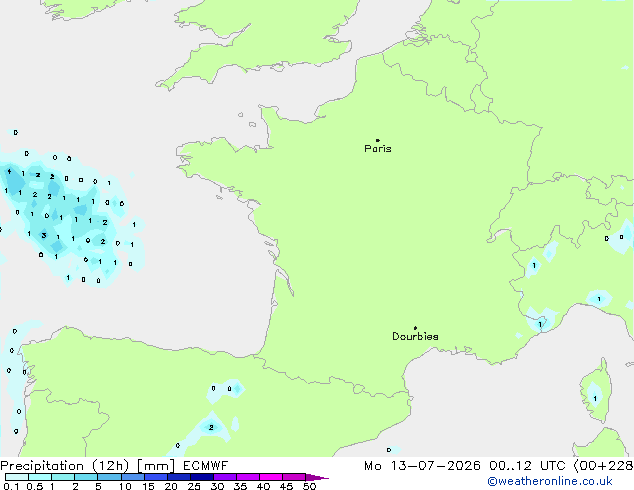
Task: Click the 10 mm legend color swatch
Action: coord(132,477)
